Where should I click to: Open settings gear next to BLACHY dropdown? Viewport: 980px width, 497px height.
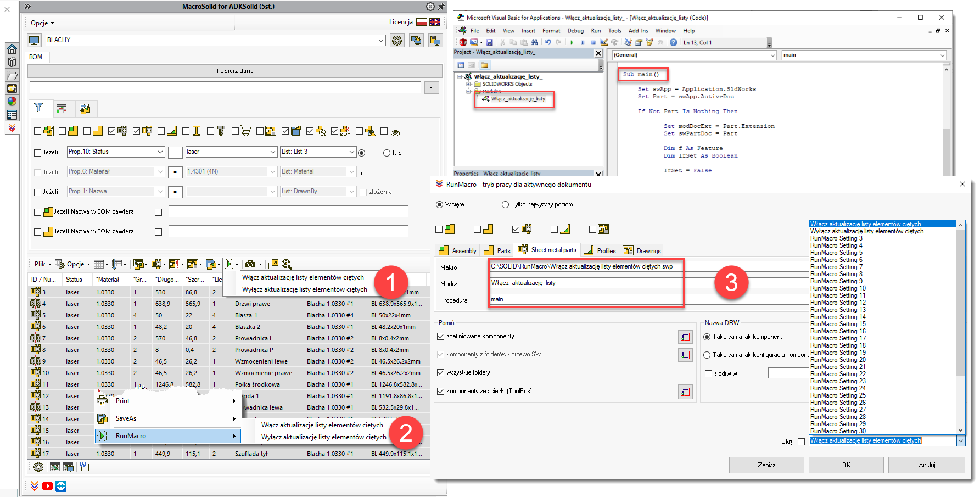[397, 40]
